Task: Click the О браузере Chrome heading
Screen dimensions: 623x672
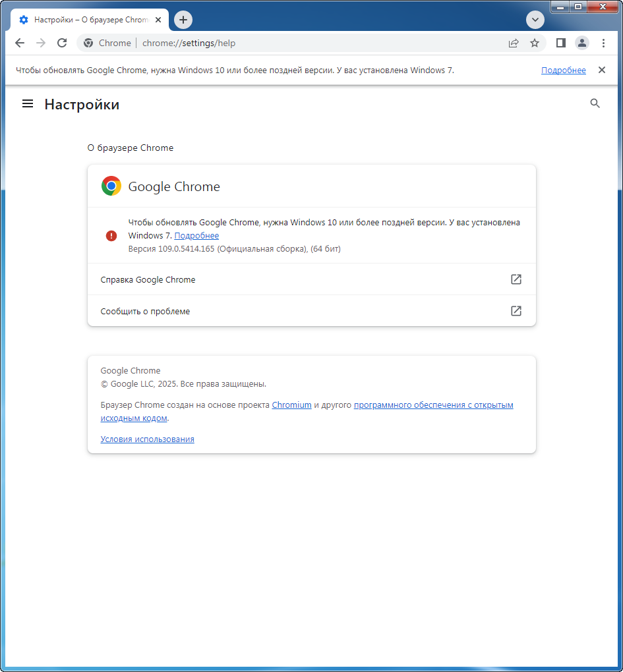Action: tap(131, 148)
